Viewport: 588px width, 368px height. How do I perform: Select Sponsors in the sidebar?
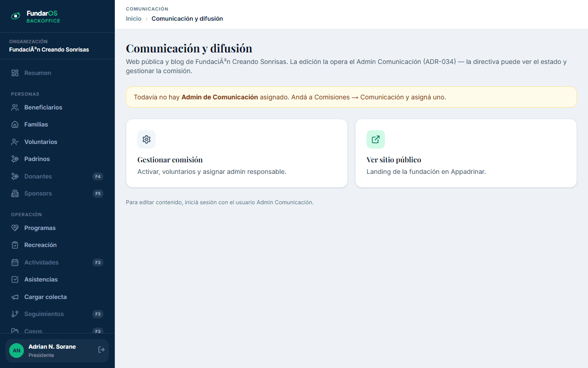coord(57,194)
